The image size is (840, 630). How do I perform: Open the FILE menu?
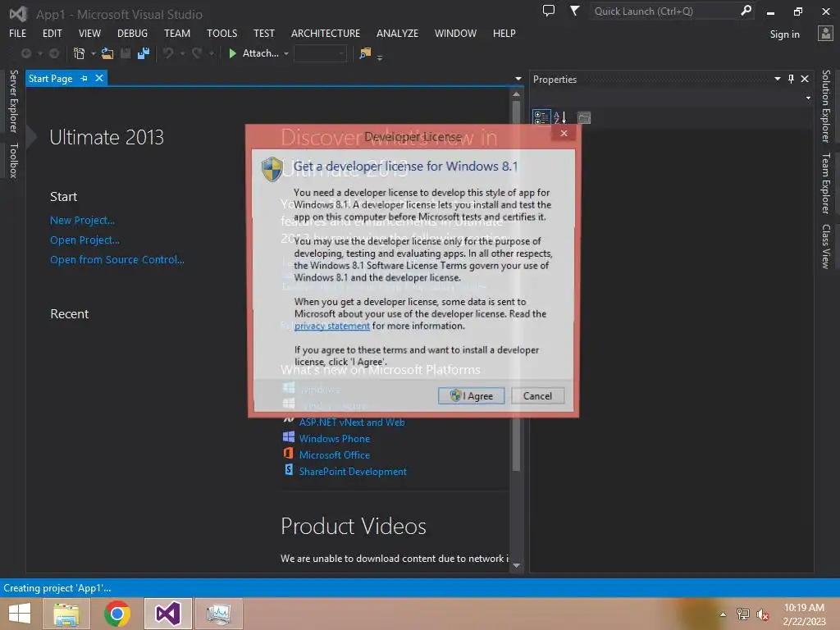click(x=18, y=33)
